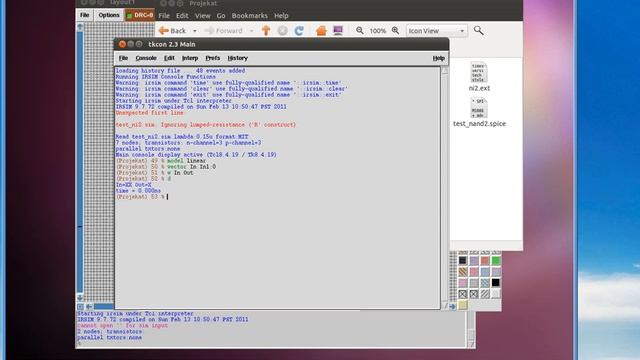Click tkcon vertical scrollbar

click(x=444, y=188)
